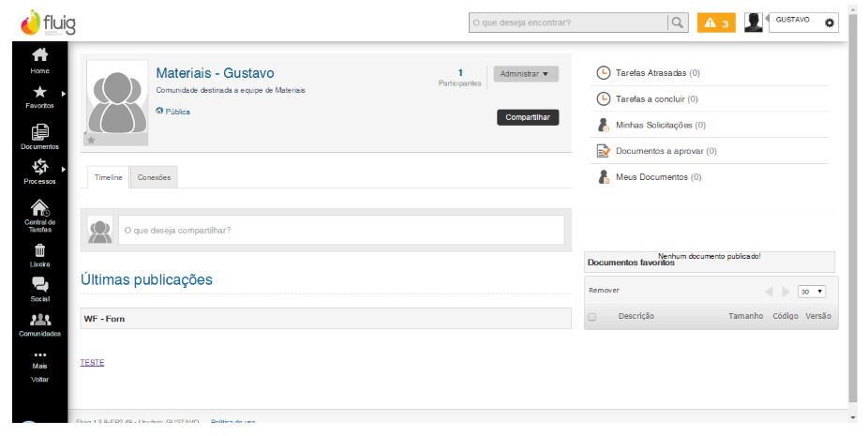Click the 'O que deseja compartilhar?' field

click(x=340, y=230)
